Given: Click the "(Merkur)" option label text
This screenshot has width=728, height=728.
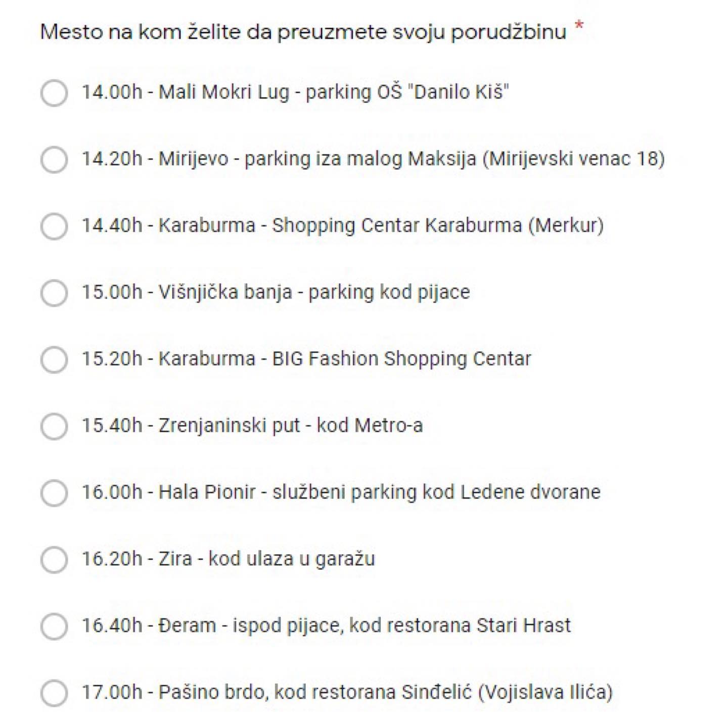Looking at the screenshot, I should (566, 225).
